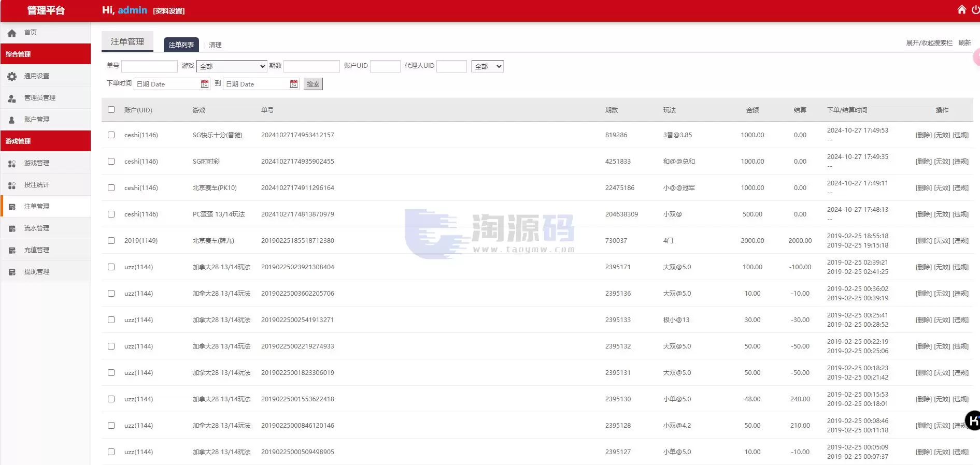The height and width of the screenshot is (465, 980).
Task: Click the 首页 house icon in sidebar
Action: click(x=11, y=33)
